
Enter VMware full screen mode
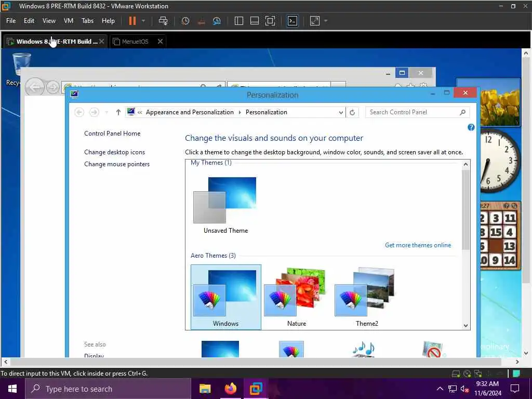pyautogui.click(x=270, y=21)
